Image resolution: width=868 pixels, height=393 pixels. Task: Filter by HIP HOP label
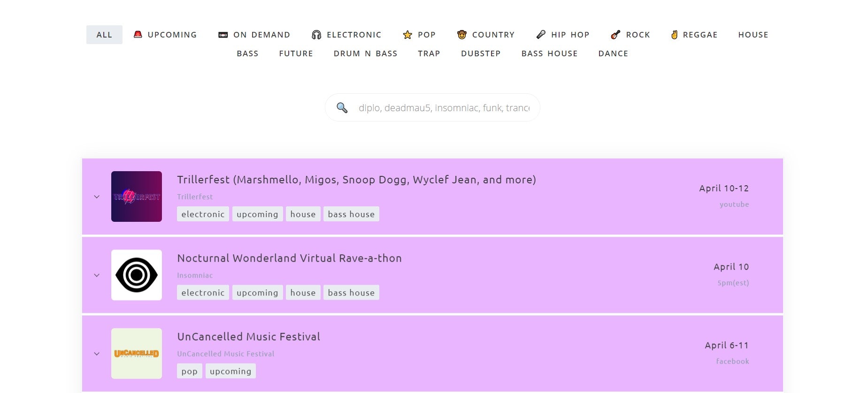coord(570,35)
